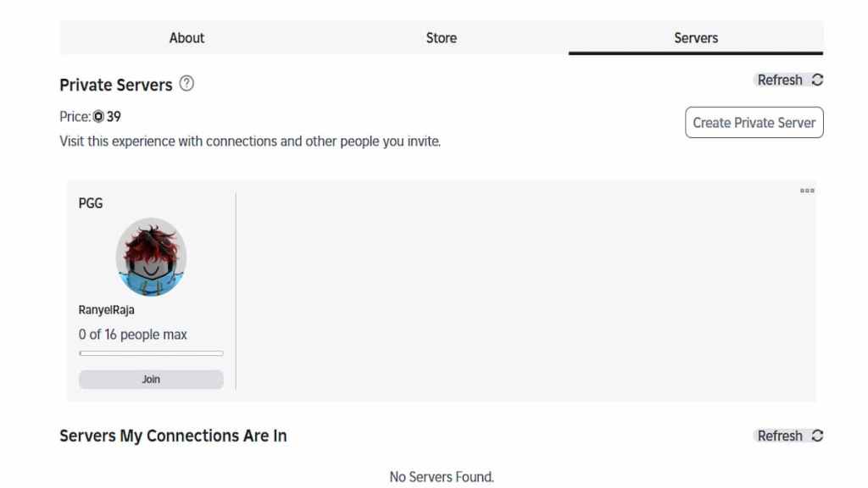Image resolution: width=868 pixels, height=488 pixels.
Task: Click the top Refresh button
Action: click(x=782, y=80)
